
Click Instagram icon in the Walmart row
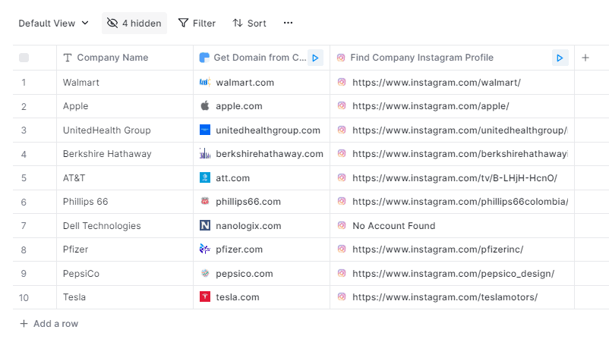click(x=342, y=82)
